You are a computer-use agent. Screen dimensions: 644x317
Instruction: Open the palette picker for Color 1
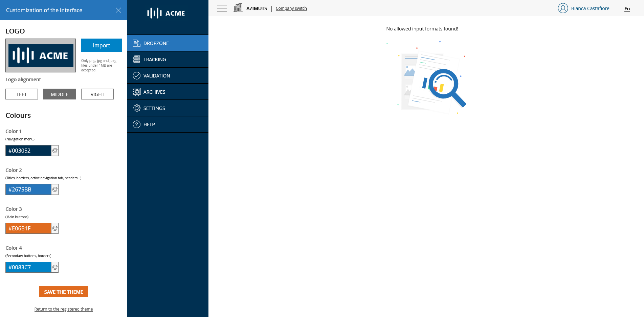[54, 151]
